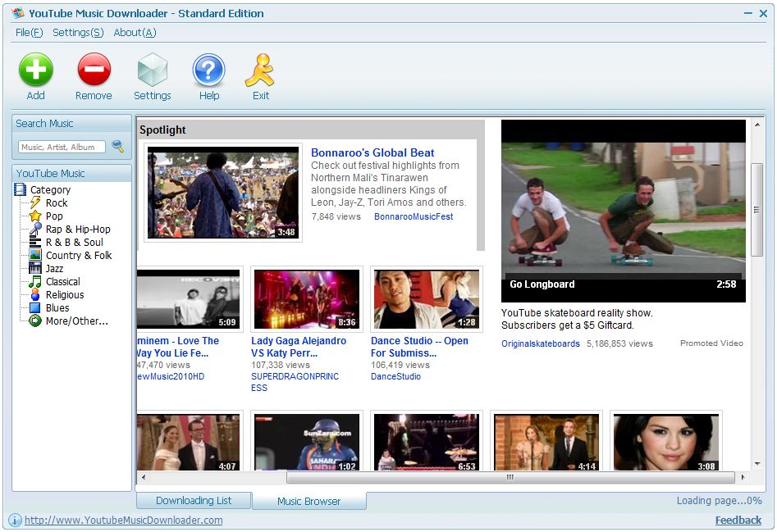Image resolution: width=777 pixels, height=532 pixels.
Task: Open the Go Longboard video thumbnail
Action: pos(624,211)
